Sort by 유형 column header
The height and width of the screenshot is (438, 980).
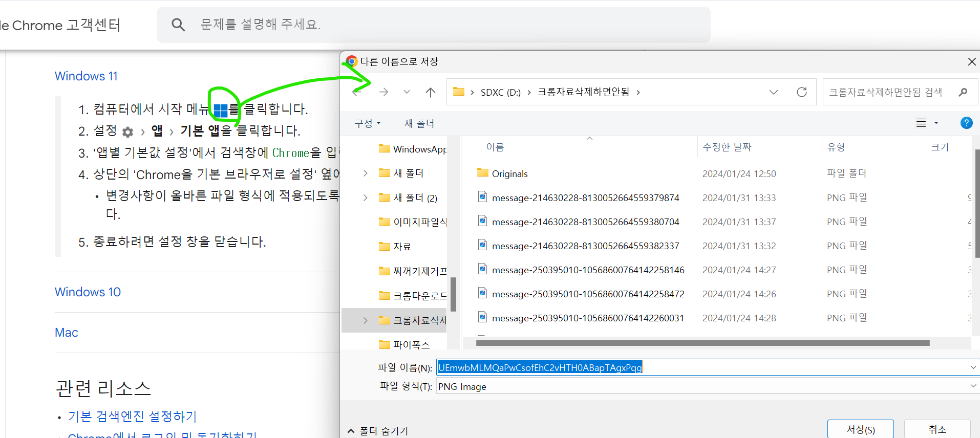coord(836,147)
